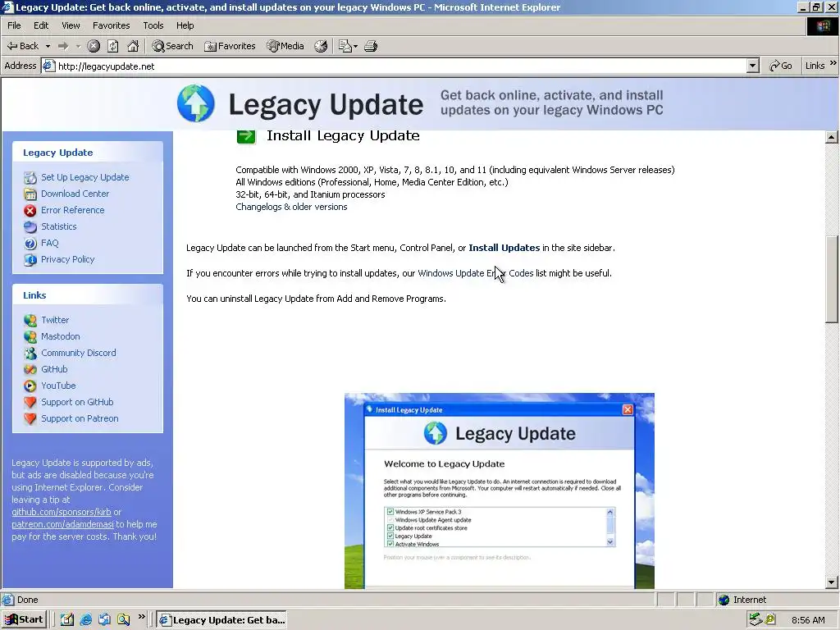Open the Media toolbar button
The height and width of the screenshot is (630, 840).
click(285, 46)
